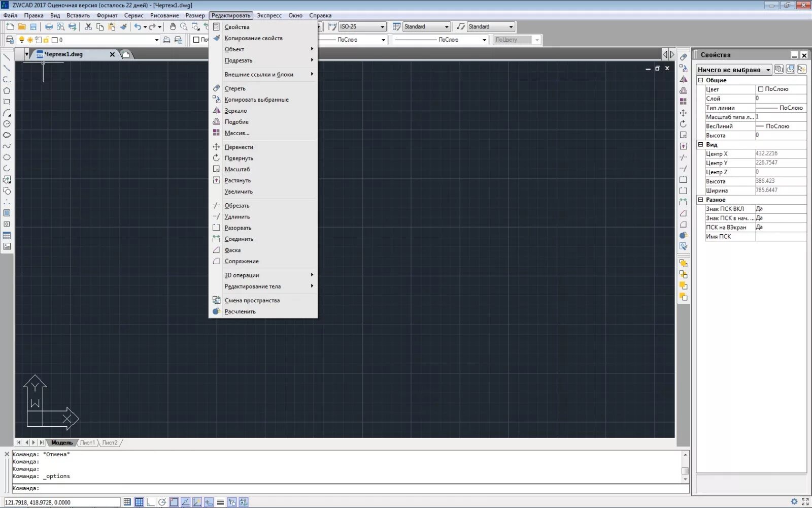Select the Ellipse tool

click(7, 157)
